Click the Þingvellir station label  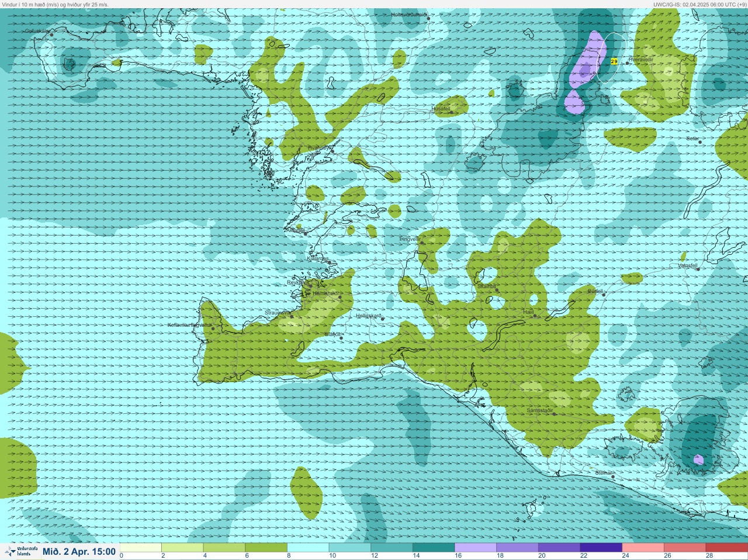(x=409, y=239)
